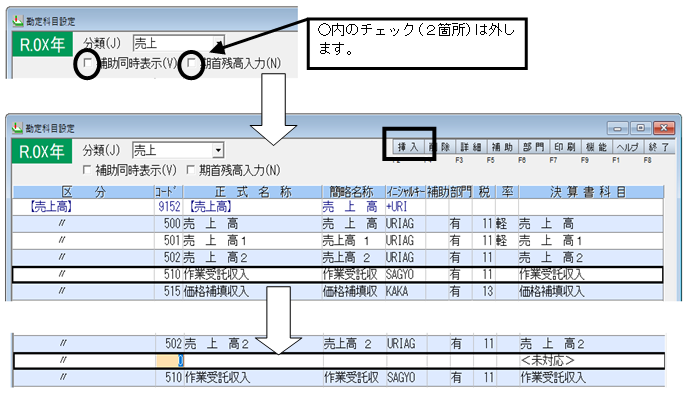Click app icon in table window title bar
Viewport: 686px width, 395px height.
click(17, 128)
